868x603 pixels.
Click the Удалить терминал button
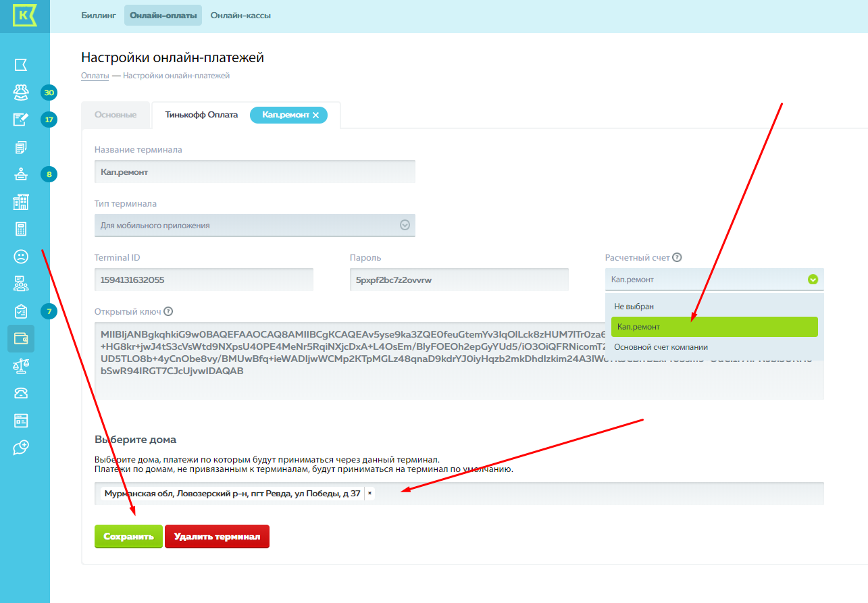click(217, 537)
